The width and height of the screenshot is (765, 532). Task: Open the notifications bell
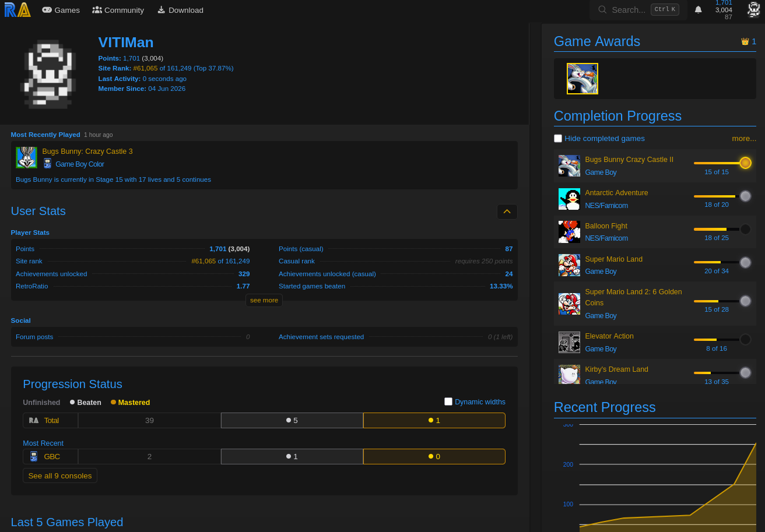698,10
